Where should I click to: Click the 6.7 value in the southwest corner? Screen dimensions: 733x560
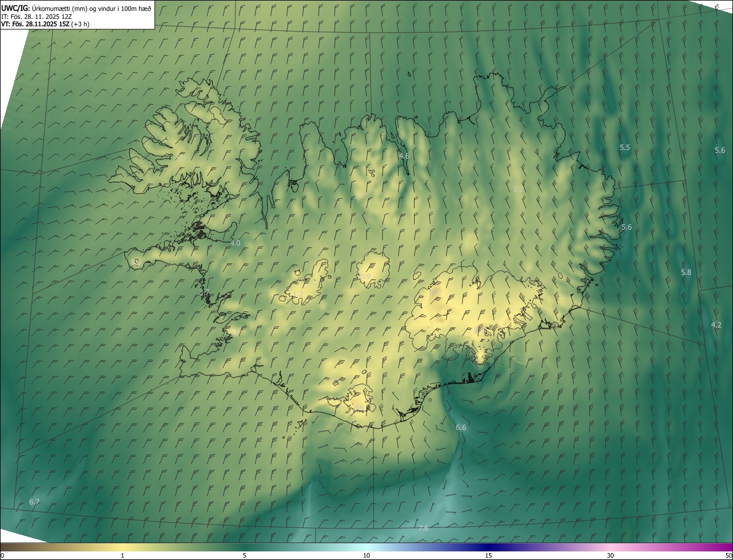[x=34, y=502]
